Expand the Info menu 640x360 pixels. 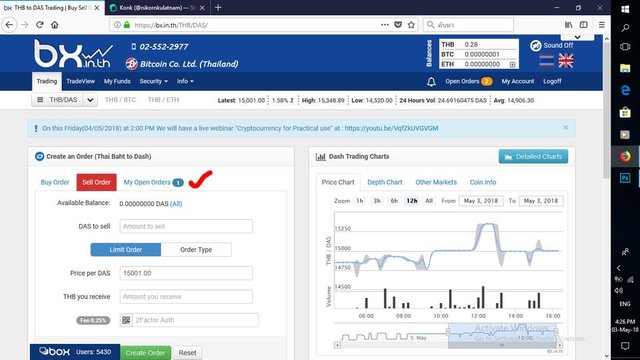click(x=185, y=81)
